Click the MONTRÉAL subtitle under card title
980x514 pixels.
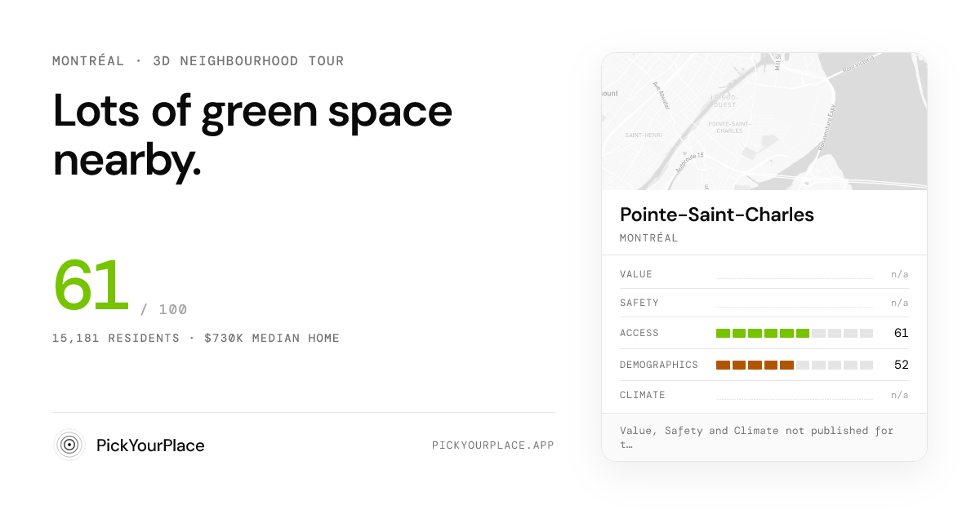[649, 238]
